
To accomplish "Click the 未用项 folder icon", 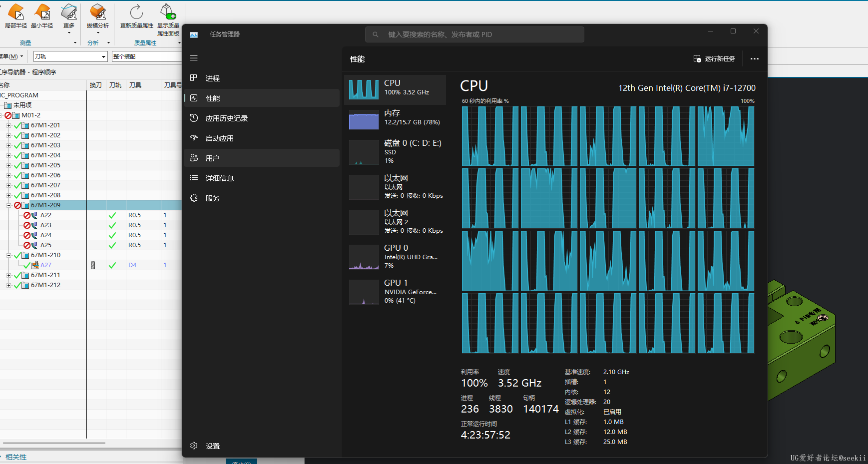I will pos(7,105).
